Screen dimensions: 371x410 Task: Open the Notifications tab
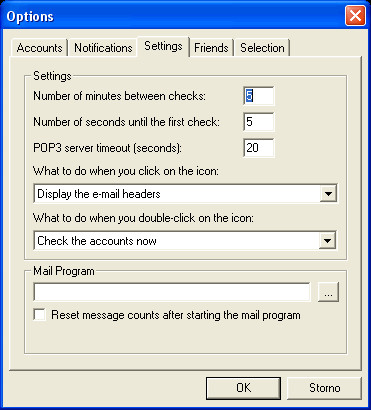click(103, 48)
